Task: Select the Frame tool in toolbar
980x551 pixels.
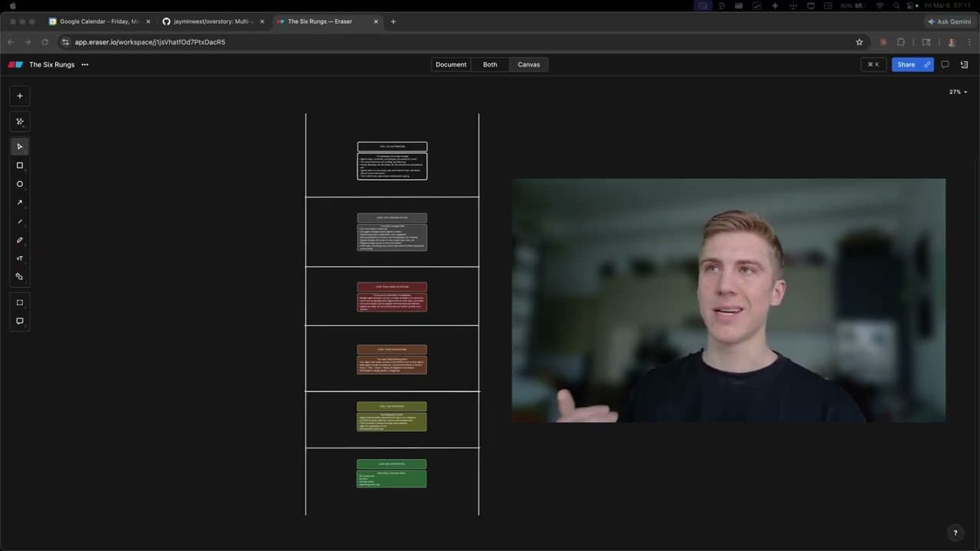Action: [20, 302]
